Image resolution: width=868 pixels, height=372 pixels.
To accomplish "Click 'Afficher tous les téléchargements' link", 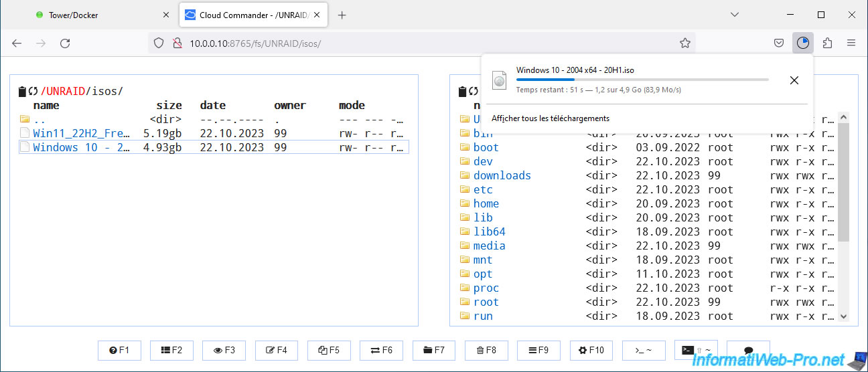I will pyautogui.click(x=551, y=118).
